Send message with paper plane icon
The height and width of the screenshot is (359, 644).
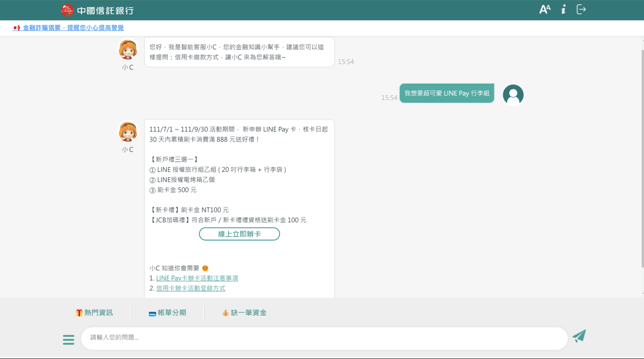[579, 336]
